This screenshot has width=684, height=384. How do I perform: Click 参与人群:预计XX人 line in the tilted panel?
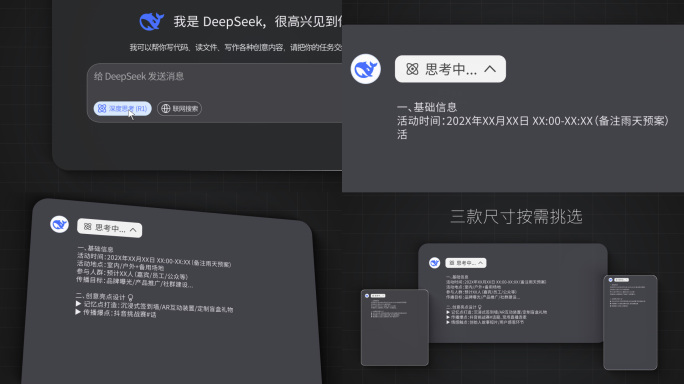click(x=132, y=274)
